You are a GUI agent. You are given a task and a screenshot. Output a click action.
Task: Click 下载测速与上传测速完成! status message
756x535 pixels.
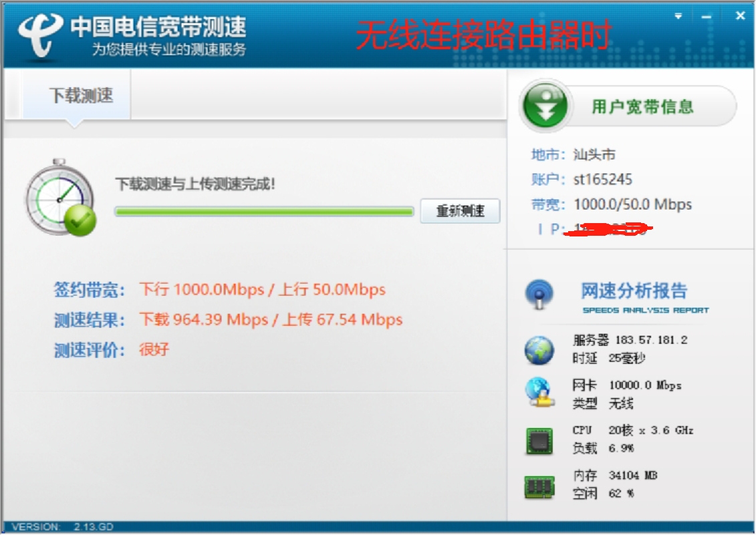coord(195,184)
